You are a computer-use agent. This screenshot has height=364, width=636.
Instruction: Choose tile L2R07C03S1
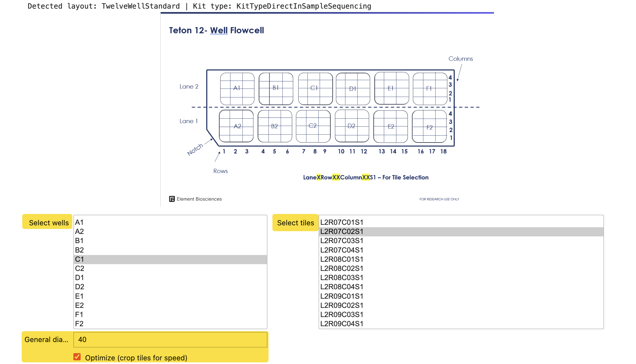tap(461, 241)
